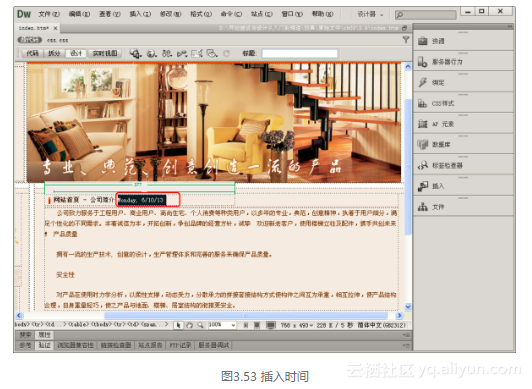The height and width of the screenshot is (389, 532).
Task: Open the 文件 (File) menu
Action: 49,14
